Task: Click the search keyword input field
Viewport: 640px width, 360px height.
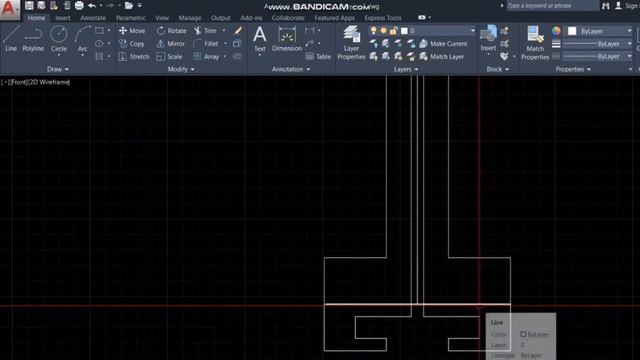Action: click(552, 6)
